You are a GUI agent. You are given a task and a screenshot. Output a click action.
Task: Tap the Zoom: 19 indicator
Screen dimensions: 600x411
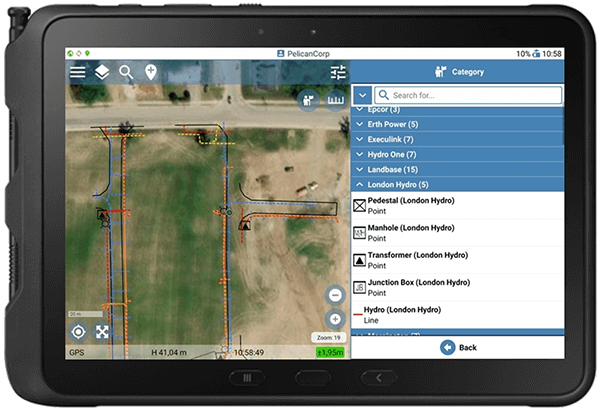pos(328,338)
